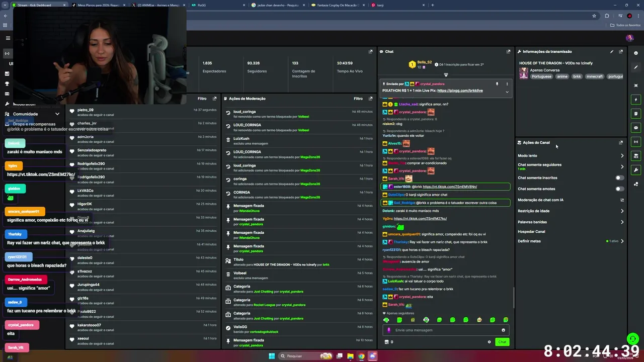Viewport: 644px width, 362px height.
Task: Pop out the Informações da transmissão panel
Action: coord(621,51)
